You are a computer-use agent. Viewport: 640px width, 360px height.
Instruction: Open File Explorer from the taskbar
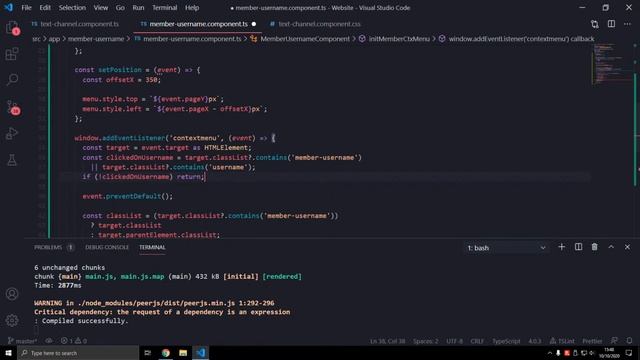[183, 353]
